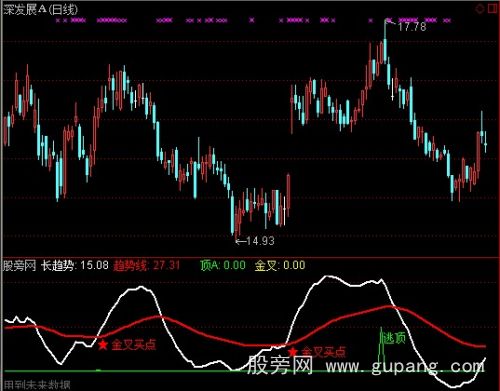Click the red star beside the first 金叉买点 label
The height and width of the screenshot is (391, 500).
[103, 345]
